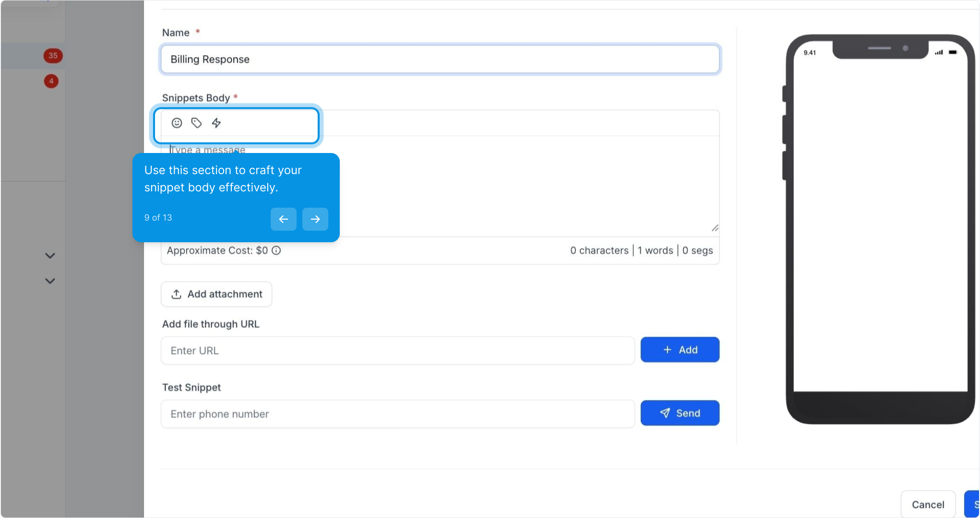Image resolution: width=980 pixels, height=518 pixels.
Task: Click the Enter phone number field
Action: [x=397, y=414]
